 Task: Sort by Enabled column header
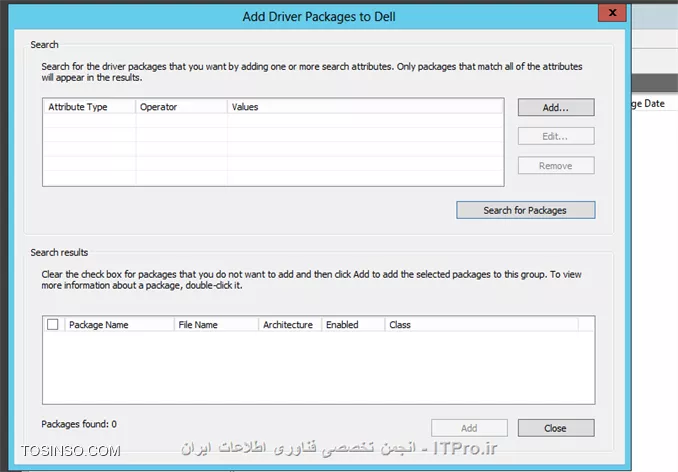pyautogui.click(x=353, y=325)
